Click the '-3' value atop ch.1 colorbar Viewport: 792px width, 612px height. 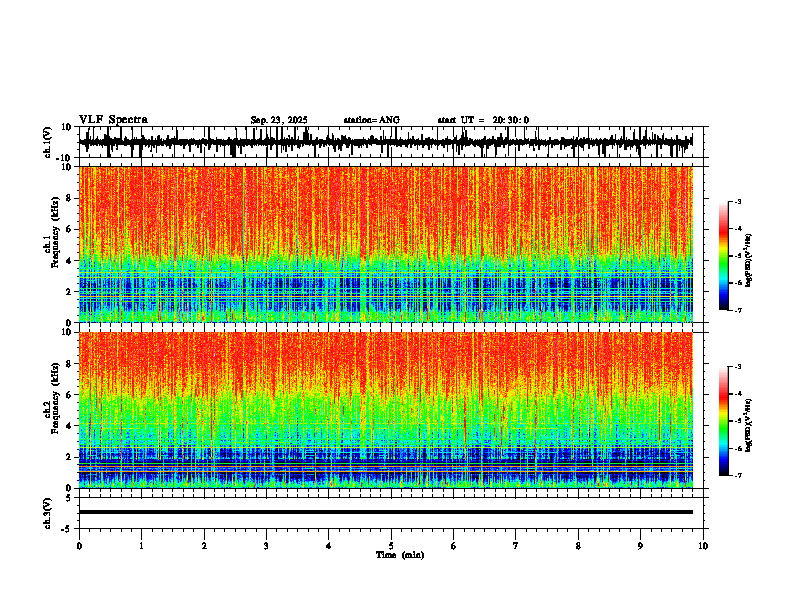[738, 202]
